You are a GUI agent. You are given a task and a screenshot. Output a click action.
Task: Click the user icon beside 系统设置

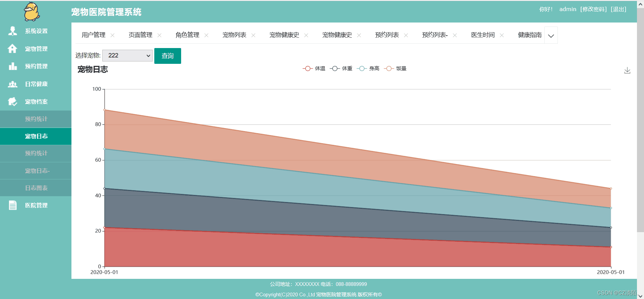(13, 31)
